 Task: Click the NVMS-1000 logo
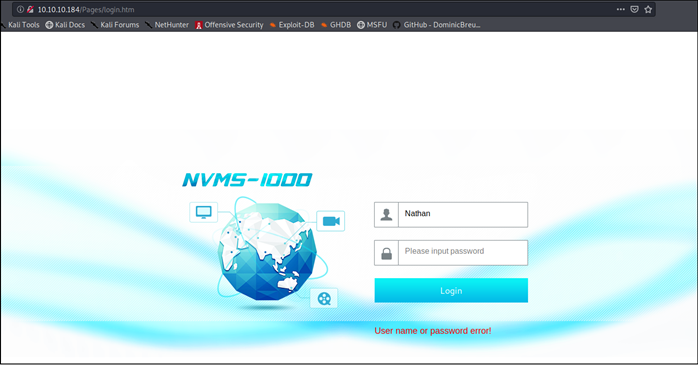[247, 180]
